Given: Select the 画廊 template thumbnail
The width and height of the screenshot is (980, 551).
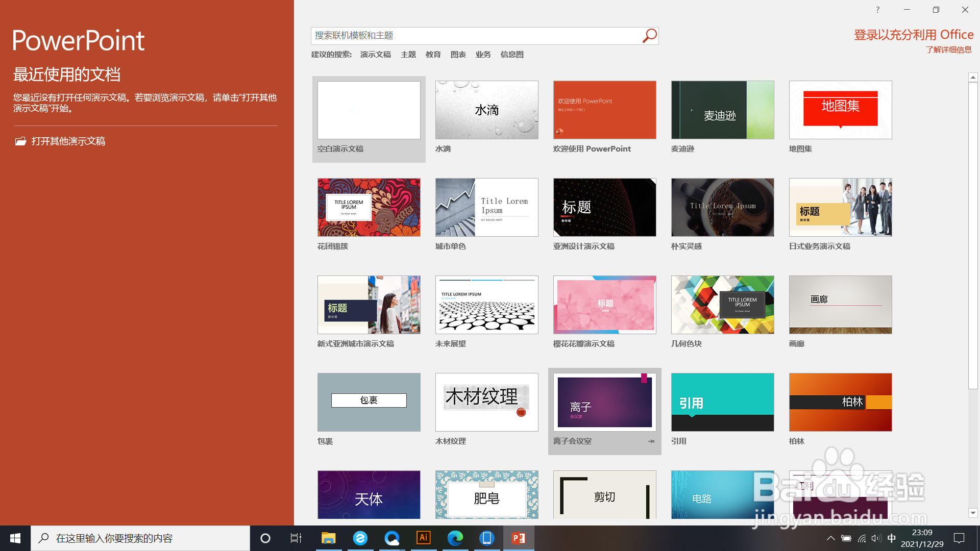Looking at the screenshot, I should (841, 305).
